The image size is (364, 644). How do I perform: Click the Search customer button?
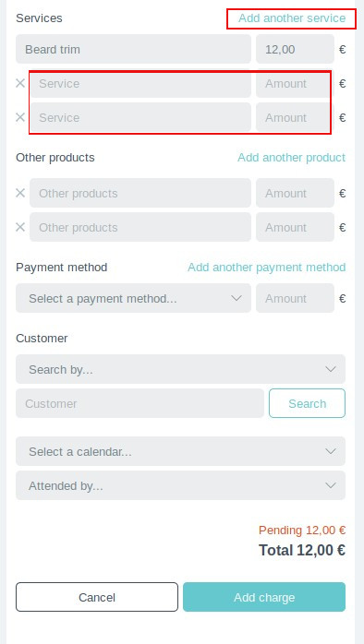pyautogui.click(x=308, y=403)
